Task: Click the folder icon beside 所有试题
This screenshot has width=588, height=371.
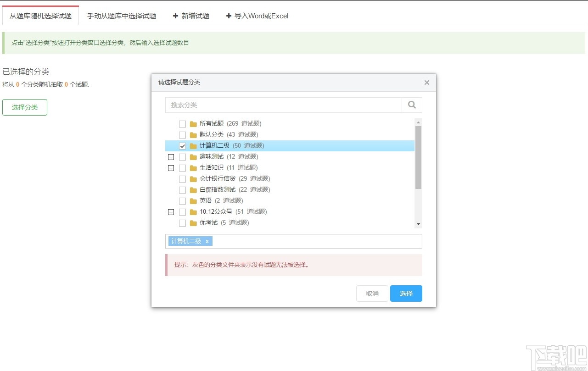Action: (193, 123)
